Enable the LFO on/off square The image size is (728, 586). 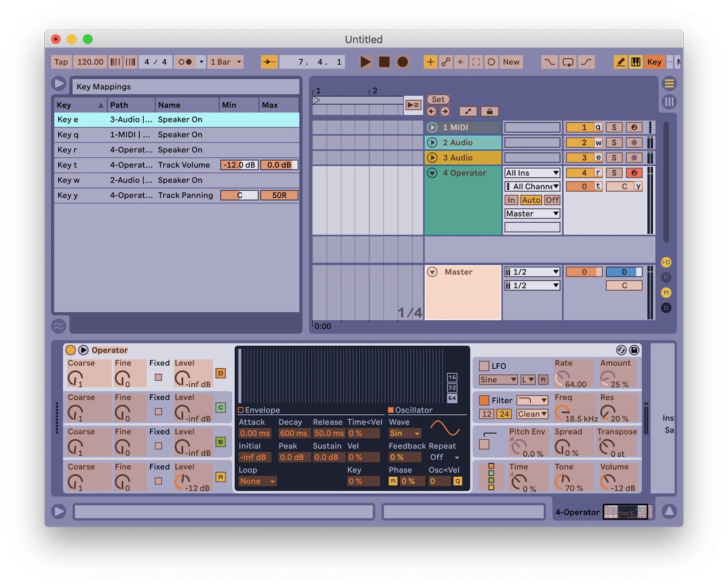click(x=484, y=366)
